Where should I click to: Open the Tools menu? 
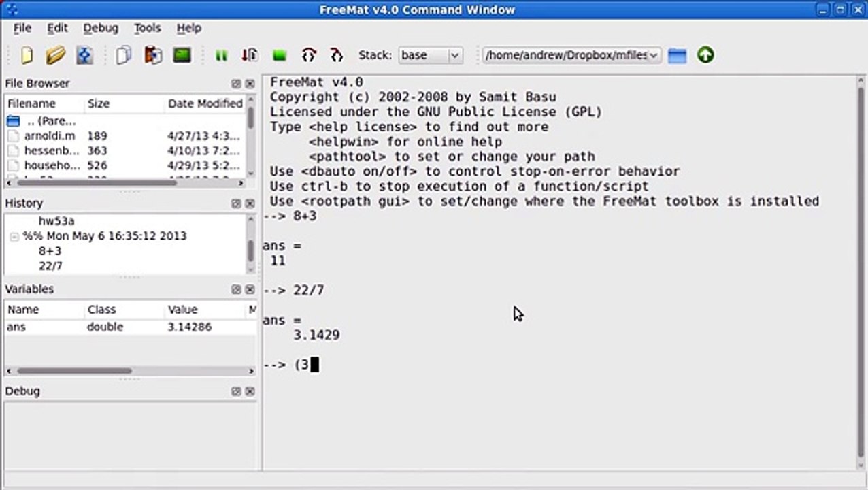coord(147,28)
